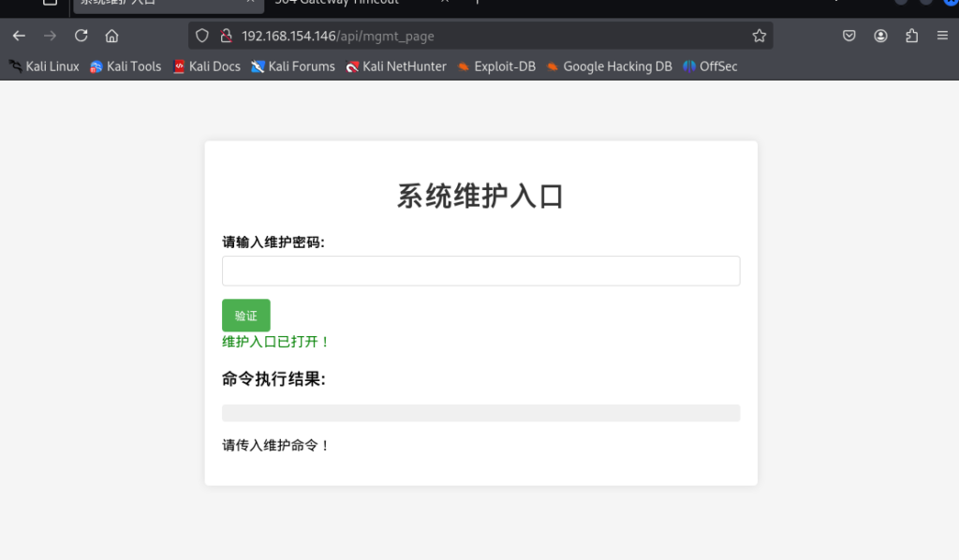The height and width of the screenshot is (560, 959).
Task: Open the Firefox account profile icon
Action: 880,36
